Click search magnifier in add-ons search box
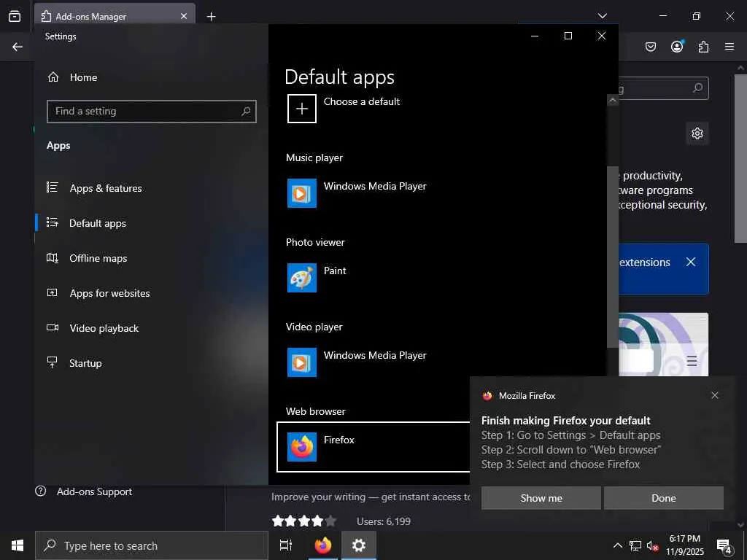The height and width of the screenshot is (560, 747). [x=697, y=88]
